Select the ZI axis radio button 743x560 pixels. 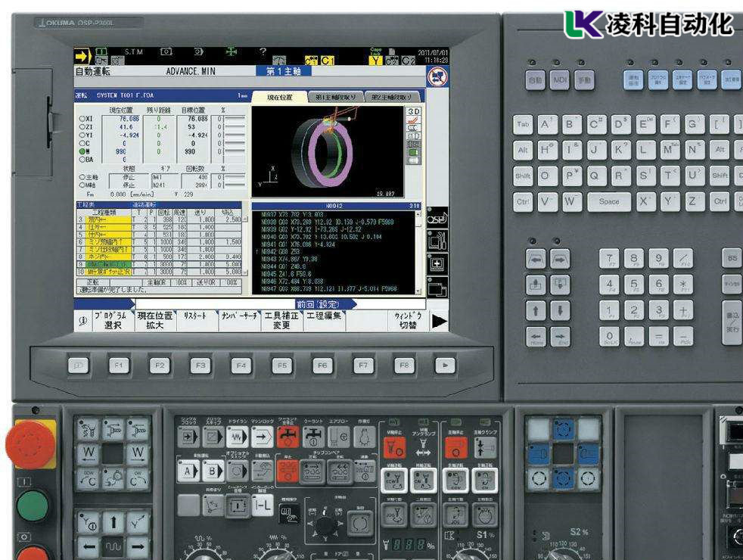click(80, 127)
